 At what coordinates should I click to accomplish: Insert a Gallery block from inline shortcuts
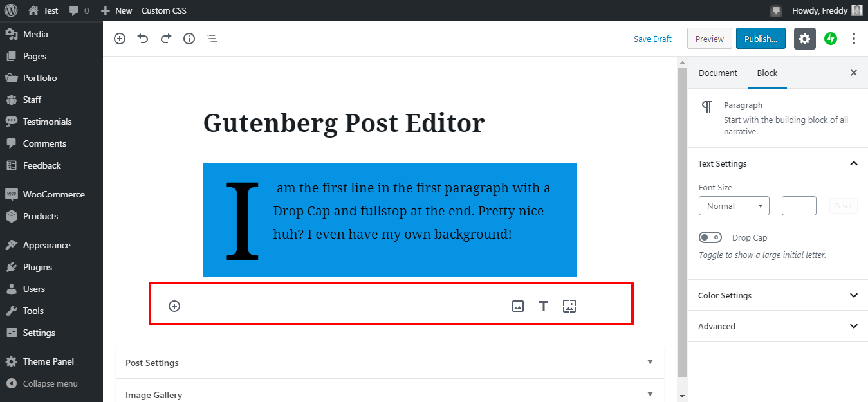tap(569, 306)
